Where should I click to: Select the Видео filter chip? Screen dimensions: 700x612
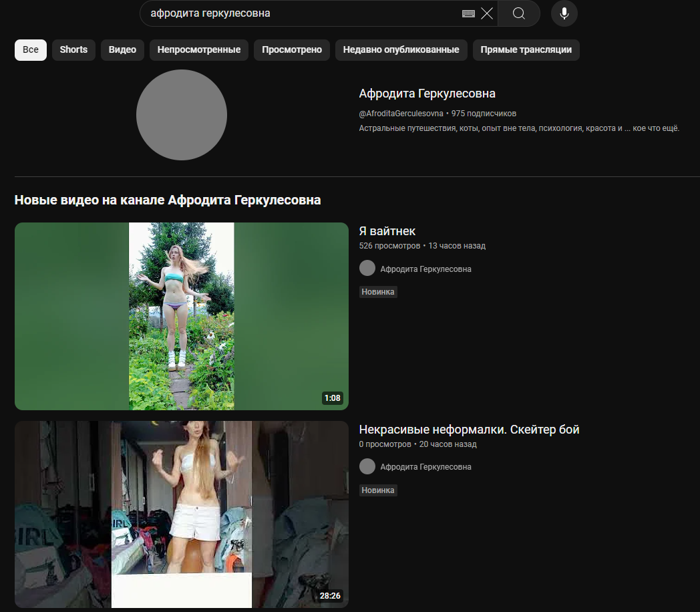[x=122, y=49]
